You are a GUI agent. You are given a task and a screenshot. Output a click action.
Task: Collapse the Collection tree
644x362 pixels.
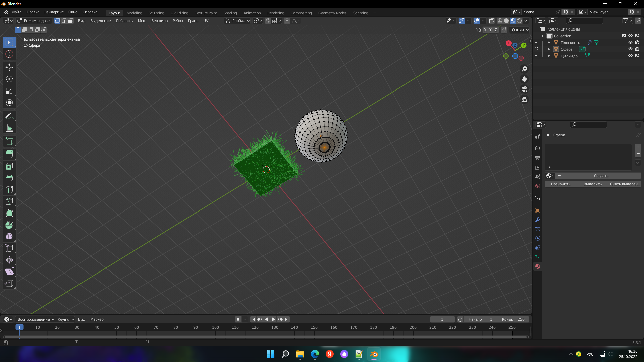543,36
